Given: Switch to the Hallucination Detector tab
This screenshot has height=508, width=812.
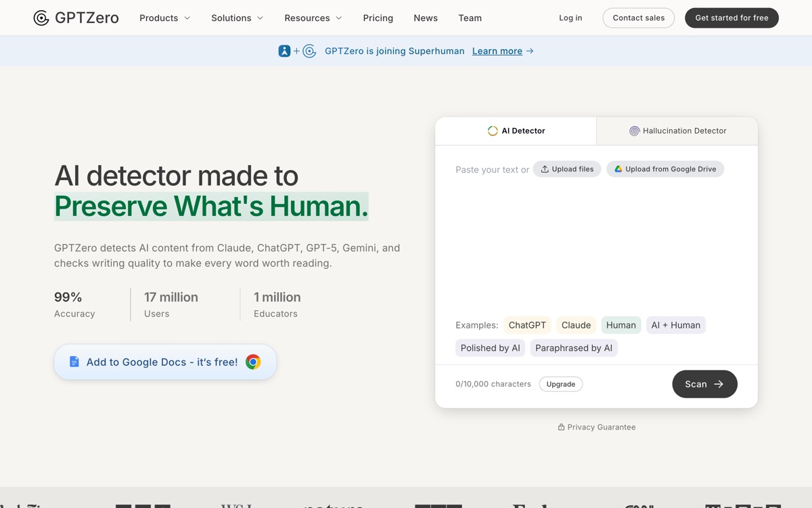Looking at the screenshot, I should click(x=677, y=131).
